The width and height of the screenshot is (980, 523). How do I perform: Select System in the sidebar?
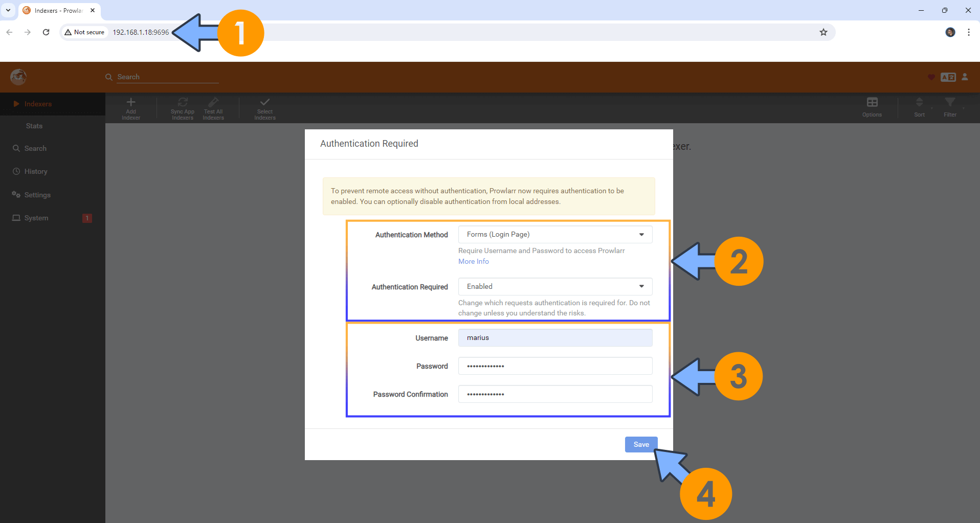pos(36,218)
